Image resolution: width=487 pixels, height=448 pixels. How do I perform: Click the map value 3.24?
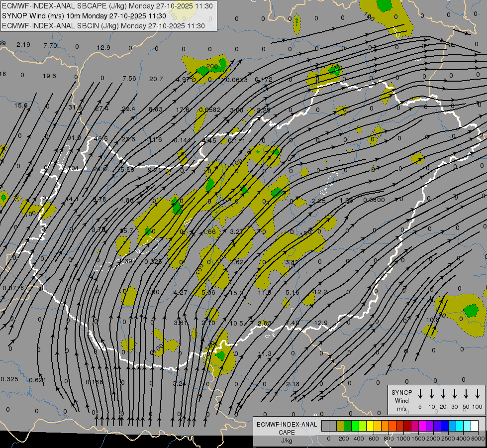[x=180, y=383]
